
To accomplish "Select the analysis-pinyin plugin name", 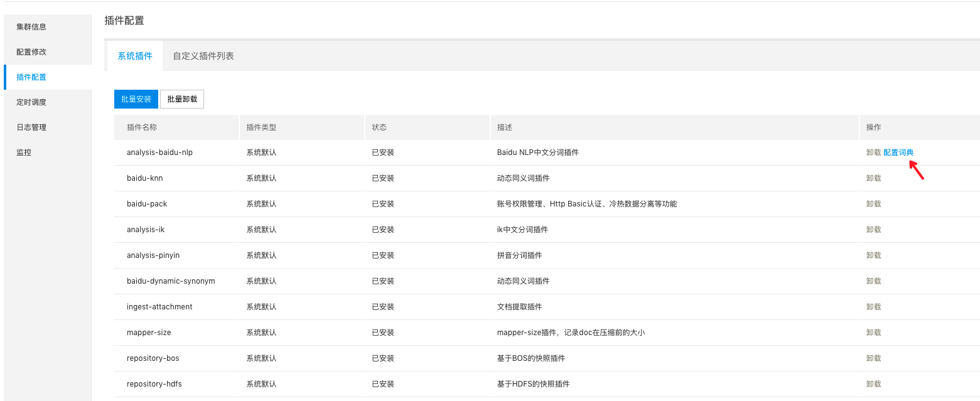I will (x=153, y=255).
